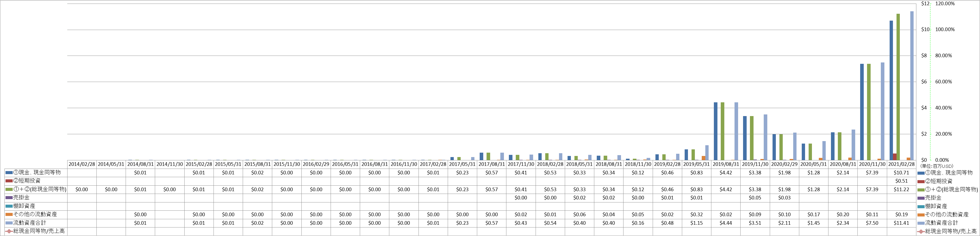Viewport: 980px width, 236px height.
Task: Select the blue swatch in ①現金、現金同等物 row header
Action: [9, 172]
